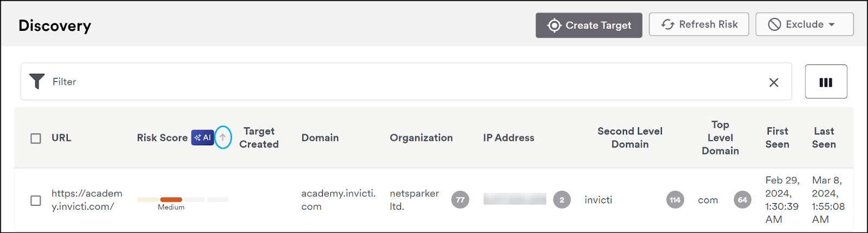Image resolution: width=868 pixels, height=233 pixels.
Task: Click the 64 badge next to com
Action: click(x=742, y=200)
